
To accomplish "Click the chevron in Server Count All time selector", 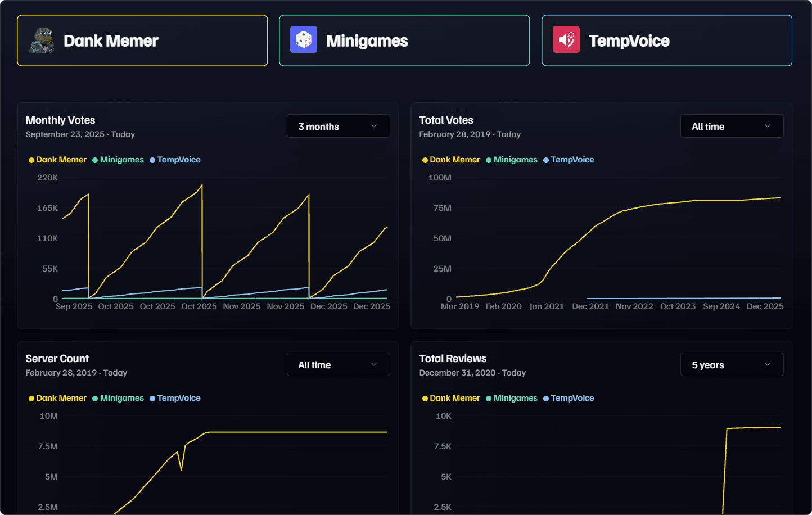I will (x=374, y=364).
